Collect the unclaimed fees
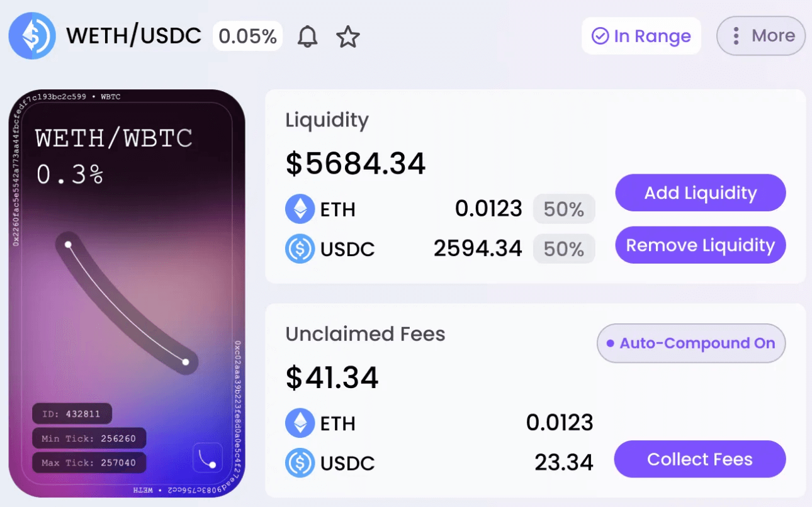The width and height of the screenshot is (812, 507). [x=699, y=459]
